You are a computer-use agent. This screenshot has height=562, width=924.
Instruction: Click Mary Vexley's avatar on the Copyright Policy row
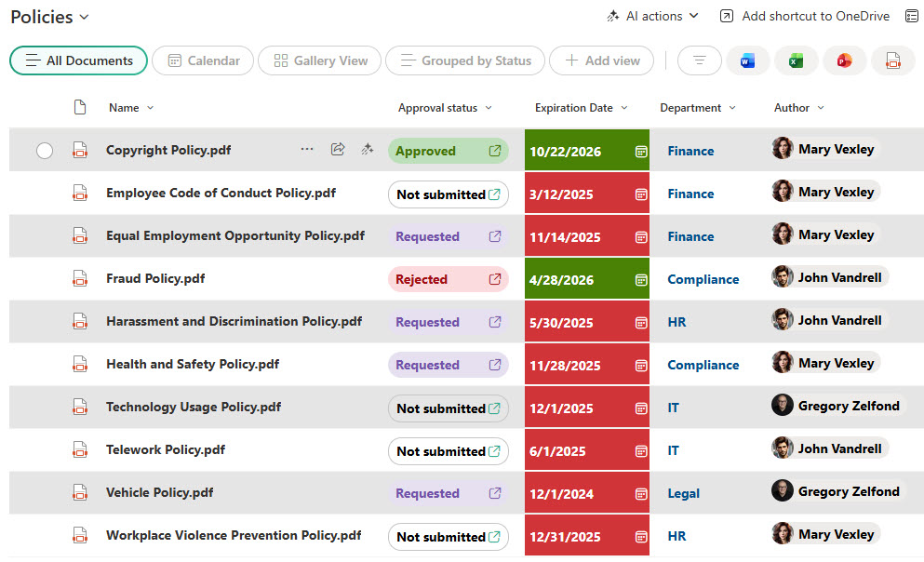point(781,149)
